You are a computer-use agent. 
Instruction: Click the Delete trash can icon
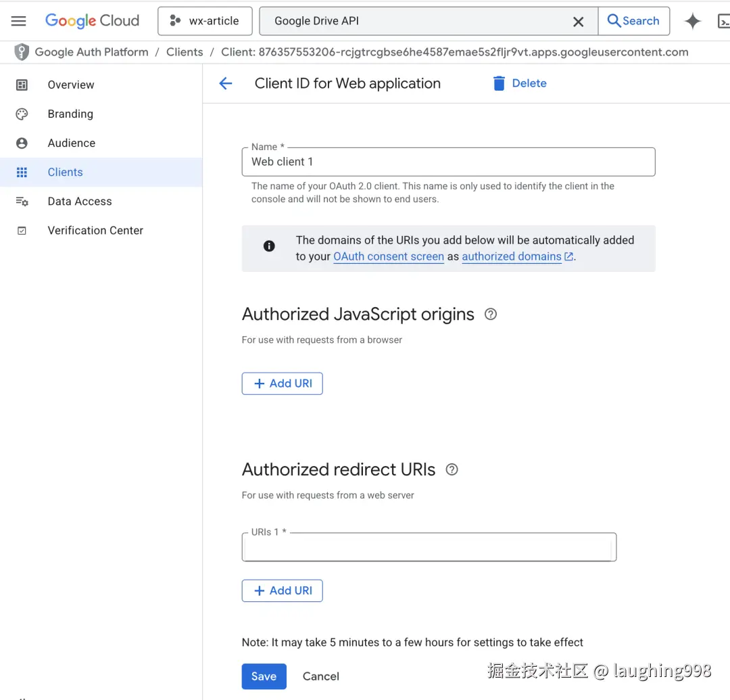point(499,83)
